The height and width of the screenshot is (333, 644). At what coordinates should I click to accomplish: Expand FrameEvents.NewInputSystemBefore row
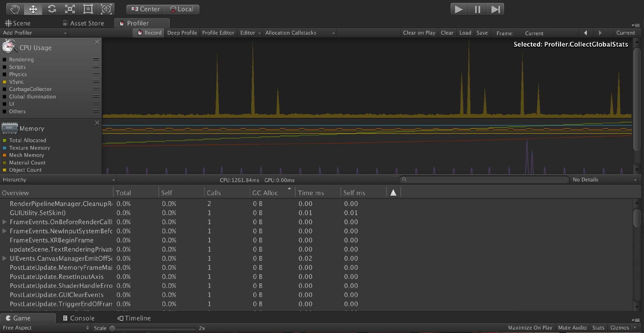tap(4, 231)
